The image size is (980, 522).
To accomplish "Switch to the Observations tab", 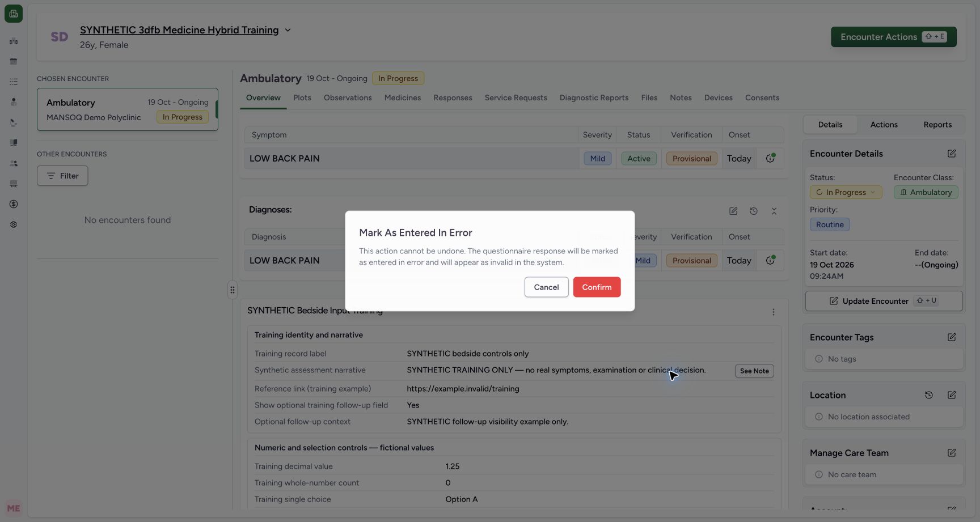I will [x=348, y=97].
